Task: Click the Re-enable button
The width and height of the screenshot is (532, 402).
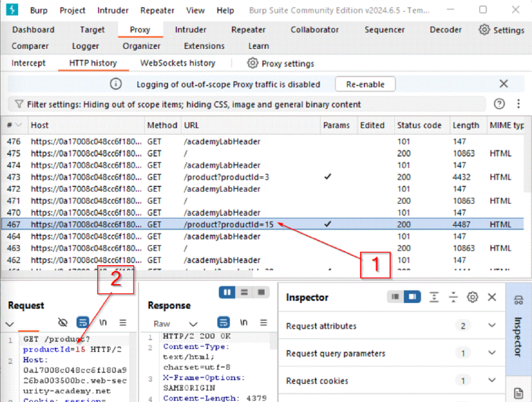Action: point(365,84)
